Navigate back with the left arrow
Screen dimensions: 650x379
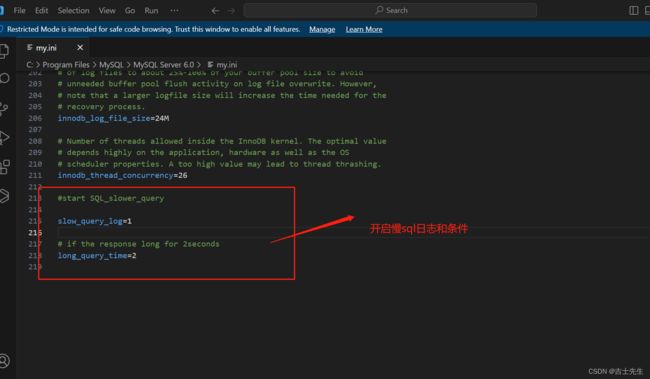coord(215,11)
